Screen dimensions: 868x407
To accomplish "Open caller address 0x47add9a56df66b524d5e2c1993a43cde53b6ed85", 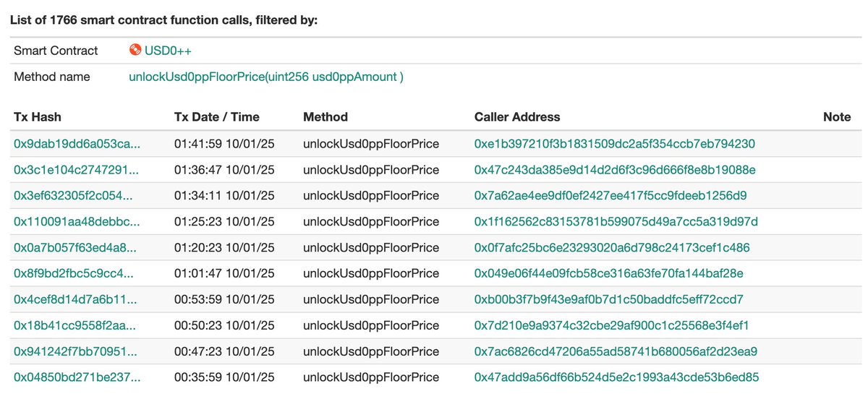I will pyautogui.click(x=617, y=377).
